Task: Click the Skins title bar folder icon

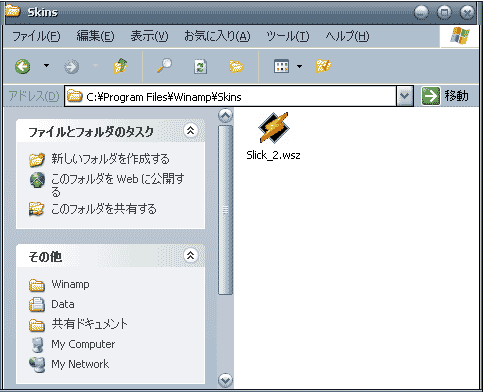Action: (x=13, y=11)
